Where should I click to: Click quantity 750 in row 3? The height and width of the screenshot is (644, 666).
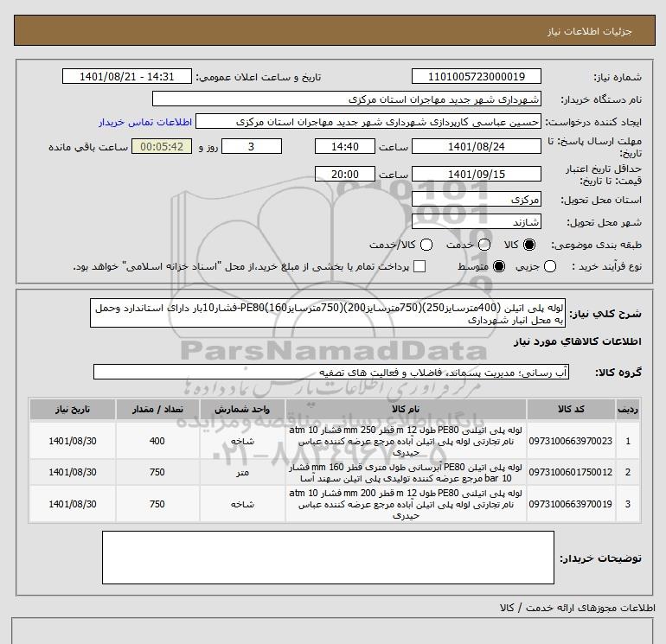(x=157, y=504)
